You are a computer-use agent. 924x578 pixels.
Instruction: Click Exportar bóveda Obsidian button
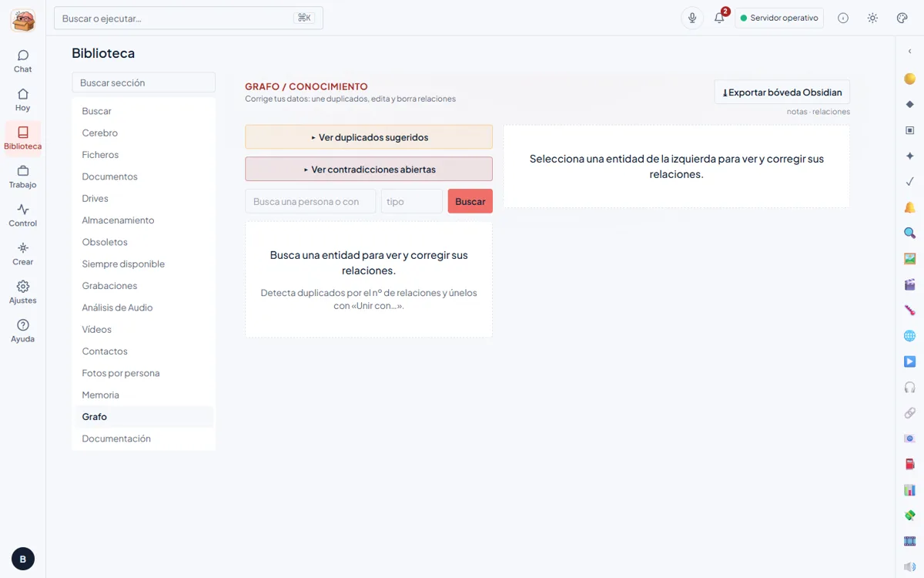pyautogui.click(x=782, y=92)
